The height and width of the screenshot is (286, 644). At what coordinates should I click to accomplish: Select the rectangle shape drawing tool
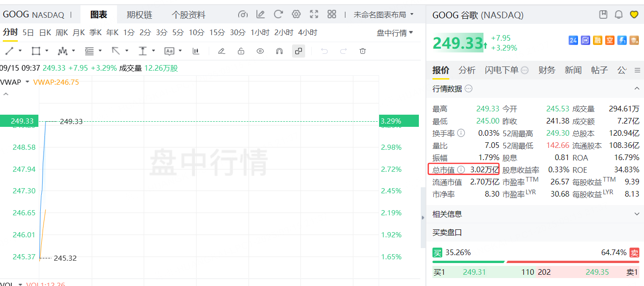click(x=36, y=51)
